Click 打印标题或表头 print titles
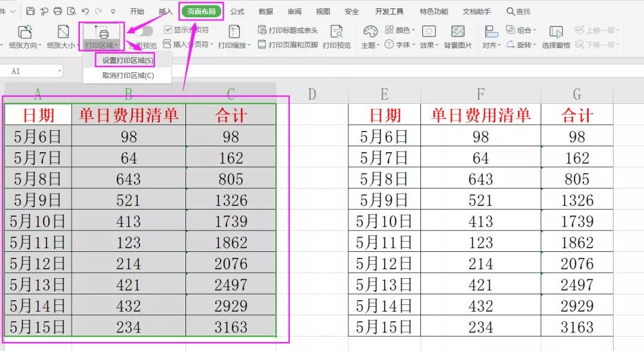The width and height of the screenshot is (644, 351). (288, 30)
